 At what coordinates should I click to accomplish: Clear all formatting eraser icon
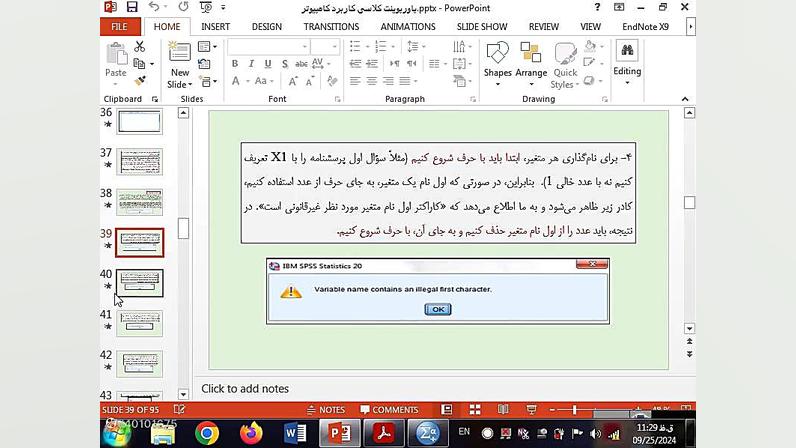[332, 81]
